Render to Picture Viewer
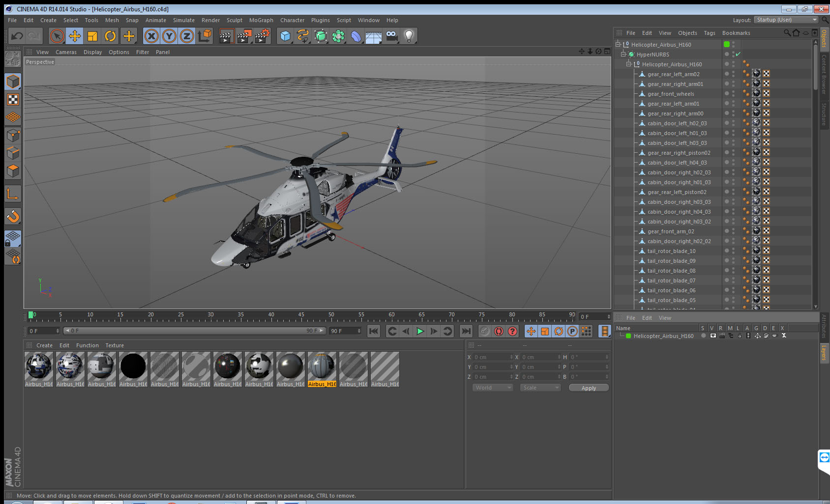830x504 pixels. pyautogui.click(x=244, y=36)
